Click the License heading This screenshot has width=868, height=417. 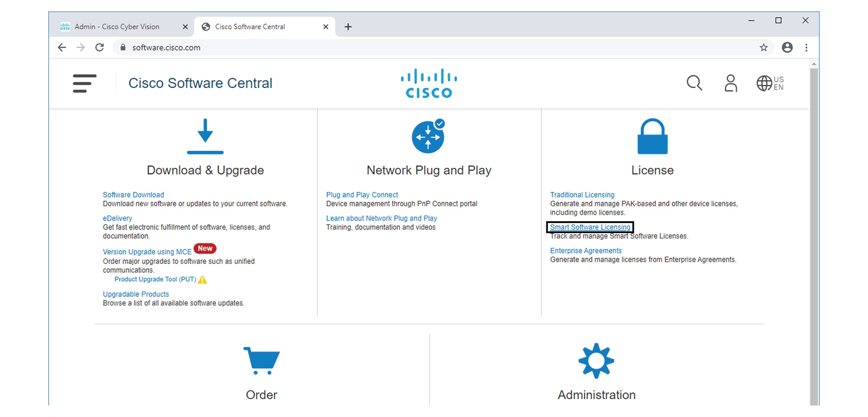click(652, 170)
